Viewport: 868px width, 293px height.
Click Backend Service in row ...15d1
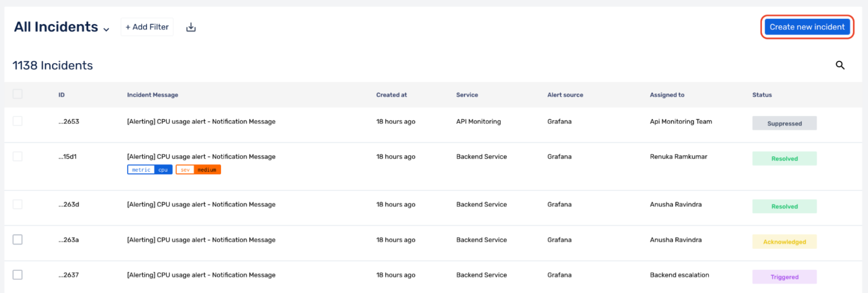481,157
